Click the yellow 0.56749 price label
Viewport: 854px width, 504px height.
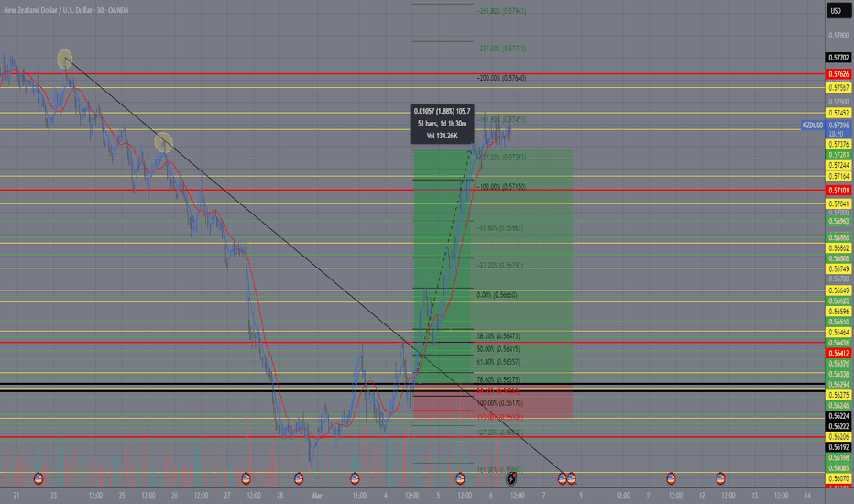point(838,269)
